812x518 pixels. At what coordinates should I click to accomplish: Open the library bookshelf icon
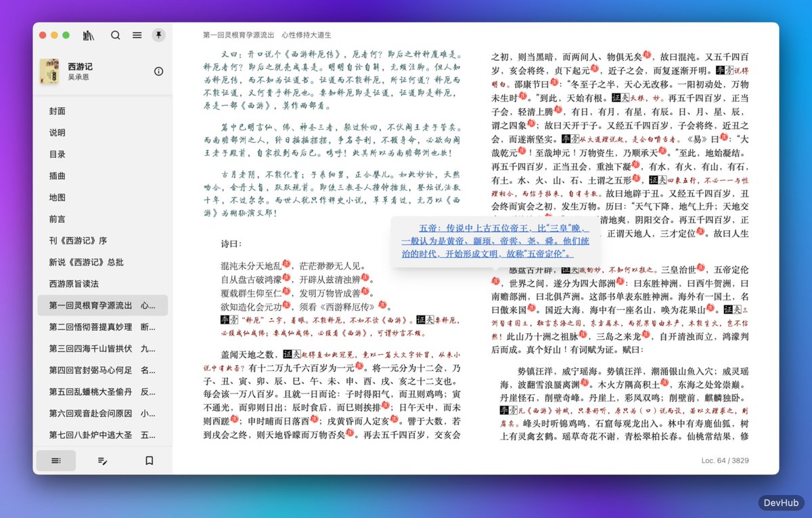88,35
